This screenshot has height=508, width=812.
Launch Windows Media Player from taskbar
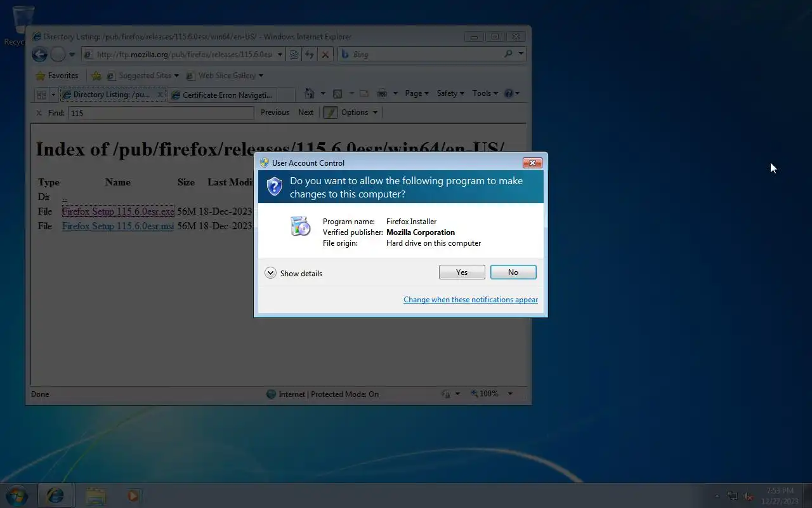pyautogui.click(x=133, y=495)
